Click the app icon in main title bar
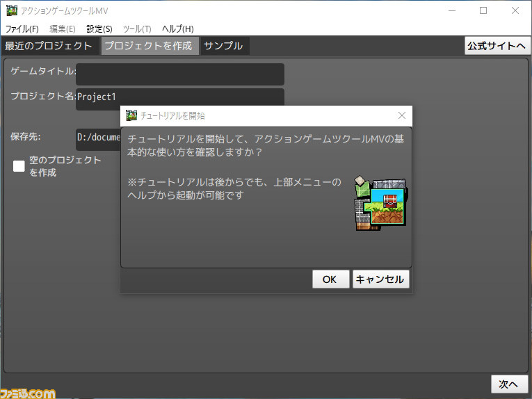The width and height of the screenshot is (532, 399). (12, 10)
